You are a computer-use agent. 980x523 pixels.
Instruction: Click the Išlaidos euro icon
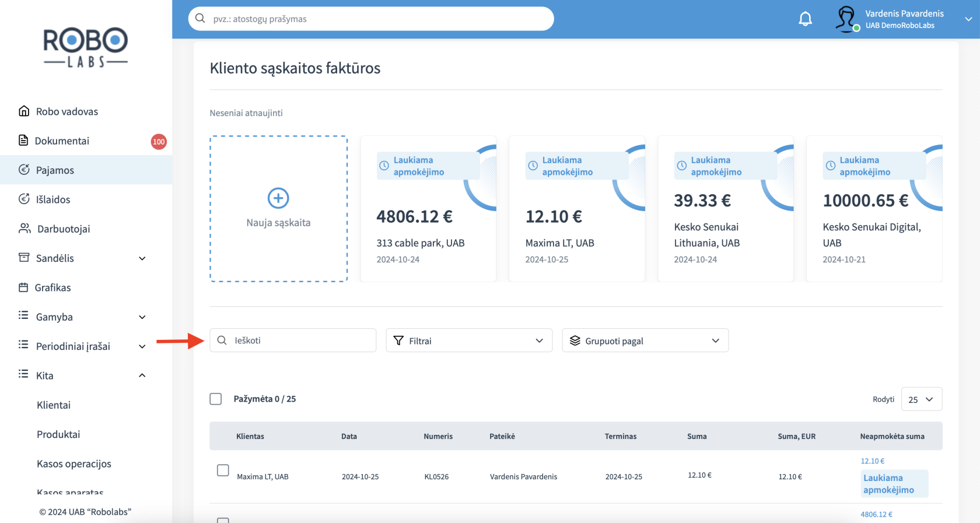[24, 199]
